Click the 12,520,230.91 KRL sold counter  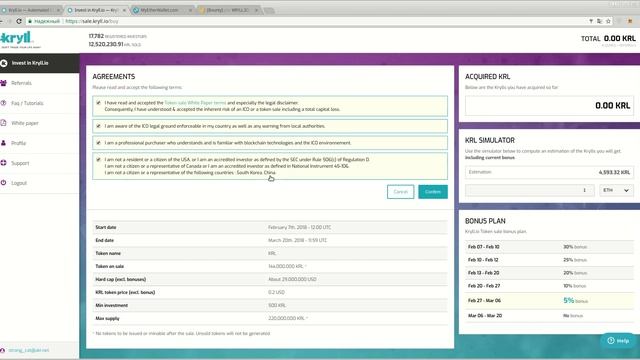(x=115, y=44)
